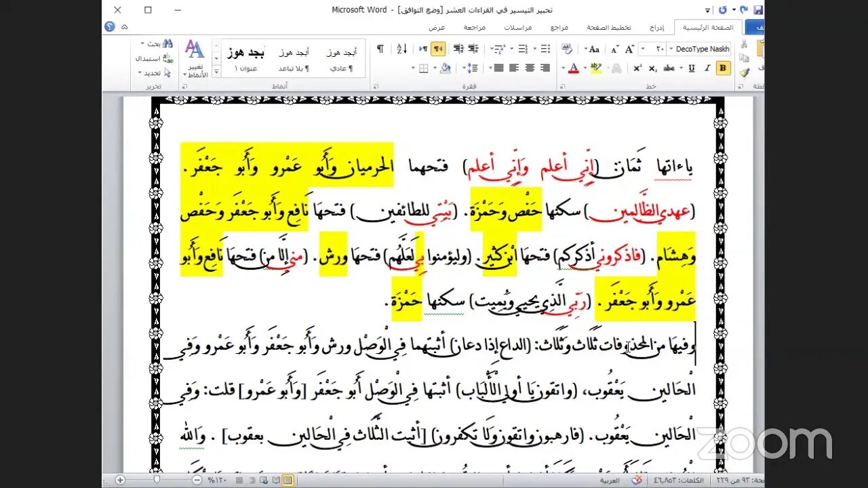Open the Select dropdown in Editing
The height and width of the screenshot is (488, 868).
pyautogui.click(x=155, y=73)
